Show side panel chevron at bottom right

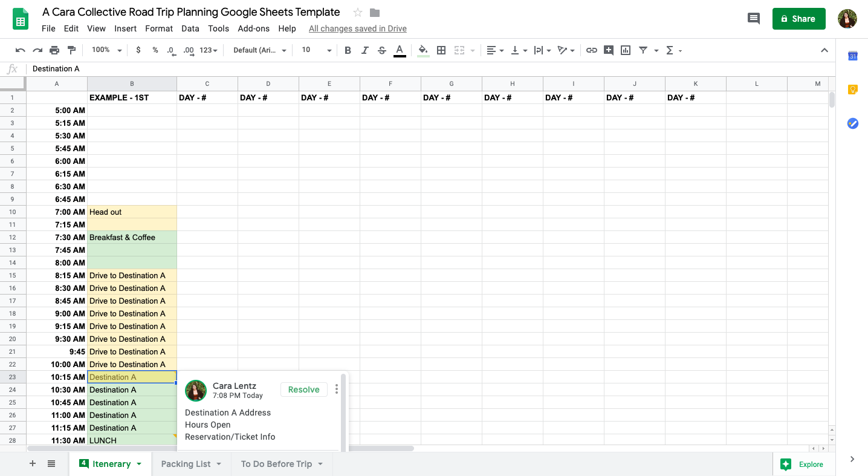tap(852, 459)
